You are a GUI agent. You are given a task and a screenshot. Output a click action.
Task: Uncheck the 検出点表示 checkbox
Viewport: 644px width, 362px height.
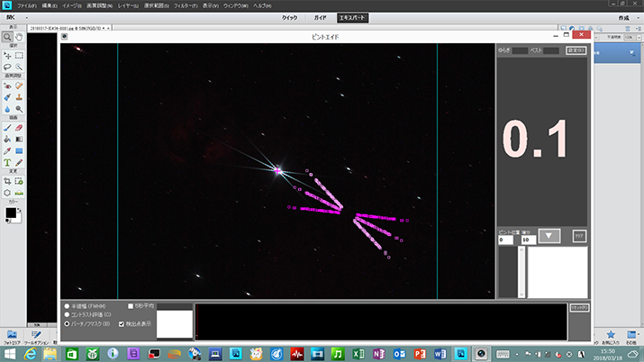pyautogui.click(x=122, y=322)
